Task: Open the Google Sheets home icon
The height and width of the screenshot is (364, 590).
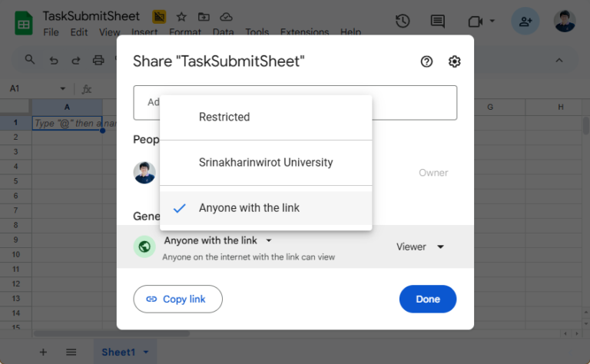Action: click(23, 23)
